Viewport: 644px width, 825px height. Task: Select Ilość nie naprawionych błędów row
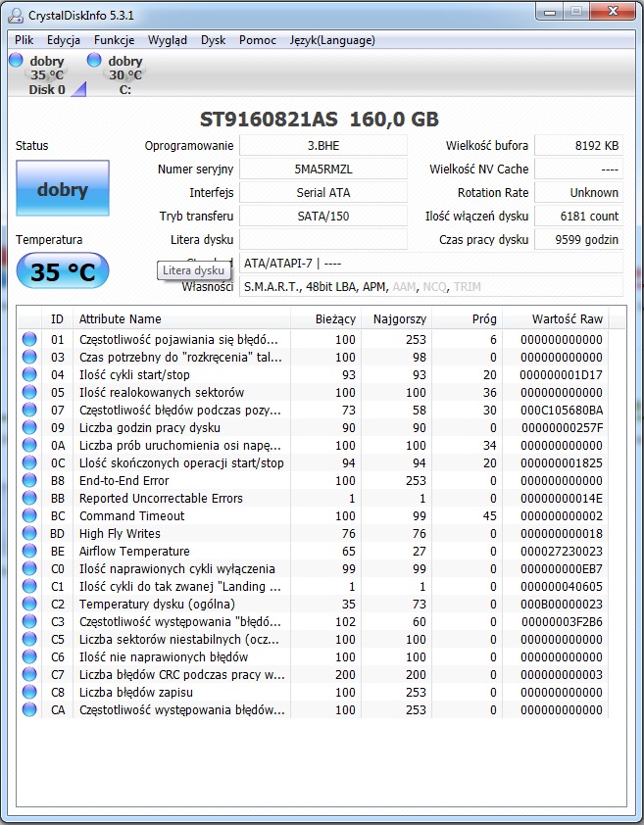click(314, 656)
